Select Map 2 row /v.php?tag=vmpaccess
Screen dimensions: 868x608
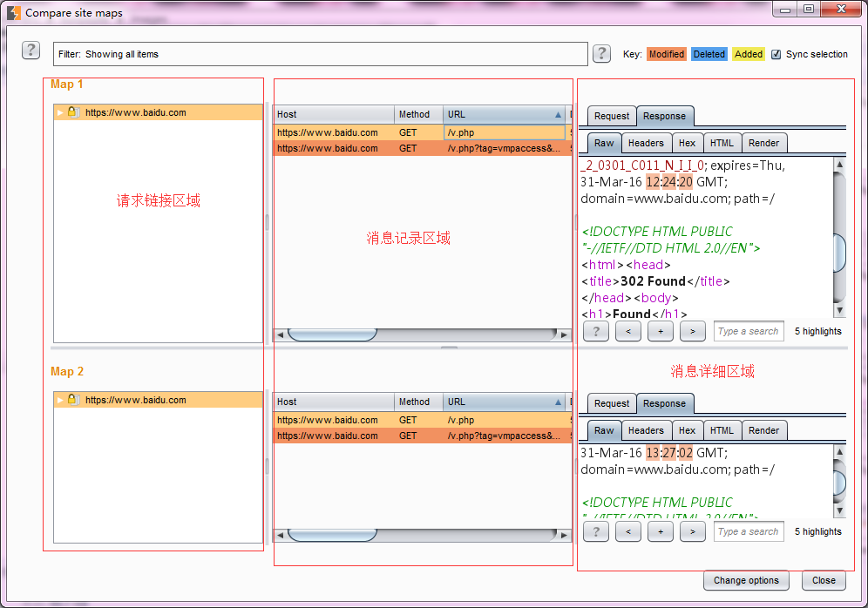(423, 436)
